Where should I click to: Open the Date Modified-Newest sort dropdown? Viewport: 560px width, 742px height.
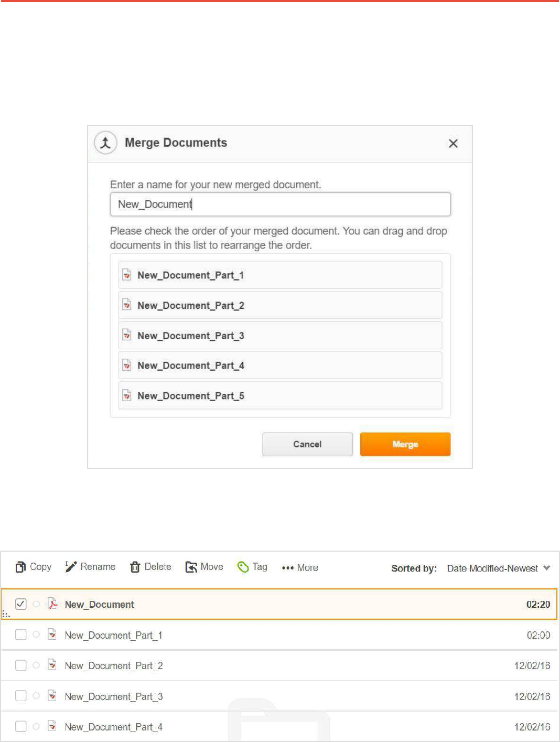(498, 568)
